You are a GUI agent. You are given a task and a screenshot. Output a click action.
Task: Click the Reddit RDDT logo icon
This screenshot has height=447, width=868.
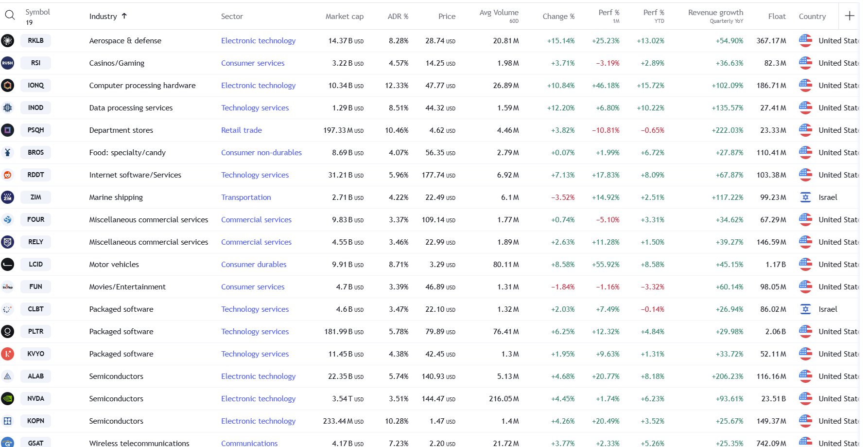[8, 175]
